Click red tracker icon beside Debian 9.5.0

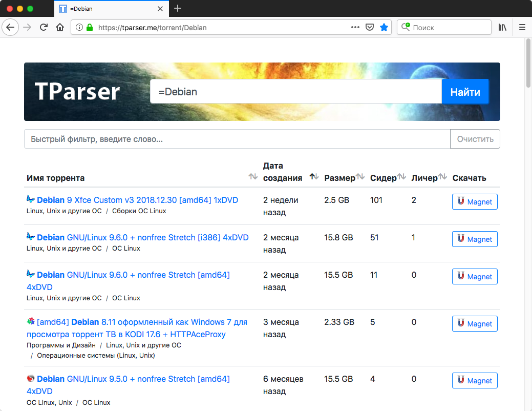coord(31,378)
